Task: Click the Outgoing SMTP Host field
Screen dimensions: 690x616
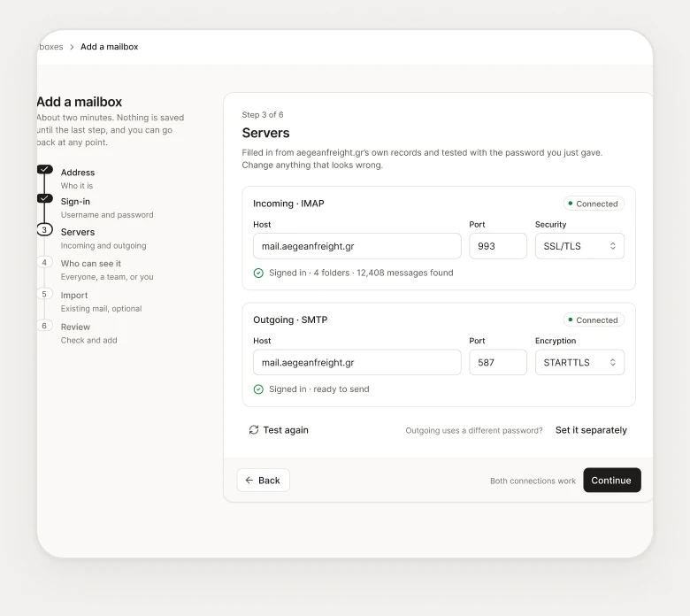Action: pyautogui.click(x=356, y=362)
